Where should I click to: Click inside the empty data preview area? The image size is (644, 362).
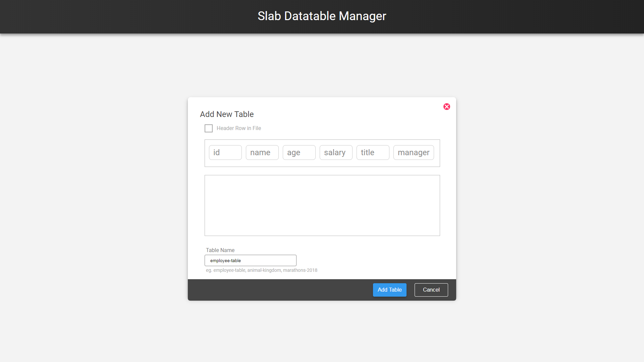click(x=322, y=205)
